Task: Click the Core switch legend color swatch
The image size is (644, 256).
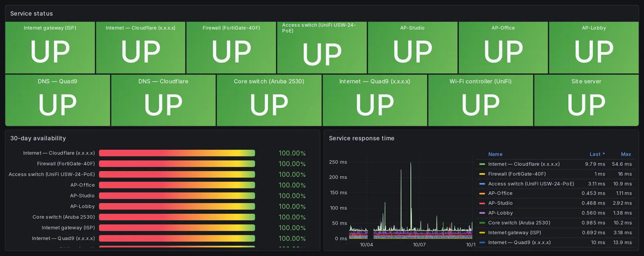Action: (x=482, y=223)
